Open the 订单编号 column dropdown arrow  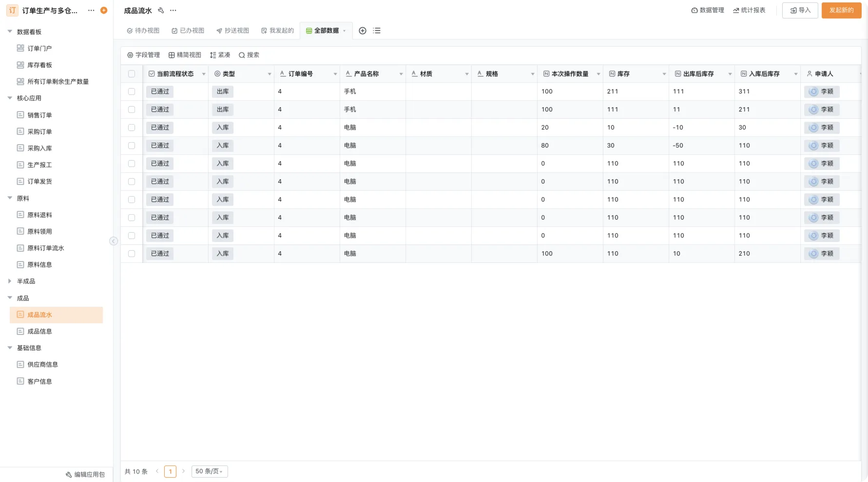335,74
